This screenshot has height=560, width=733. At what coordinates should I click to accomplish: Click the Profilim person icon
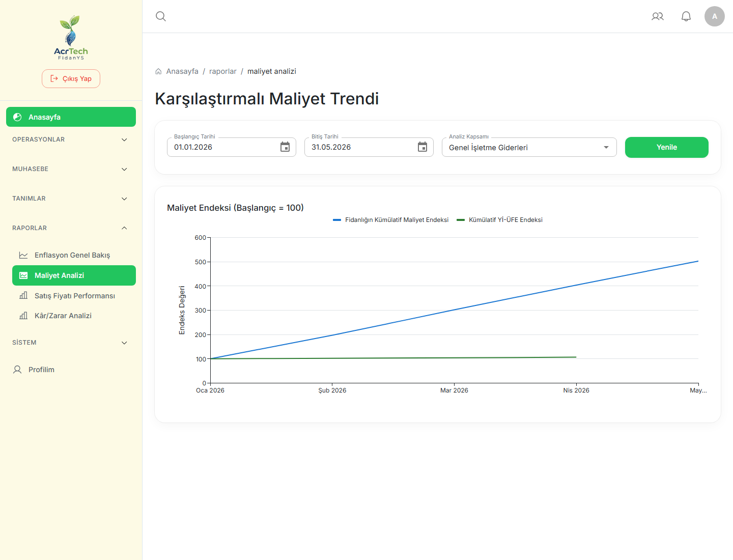[17, 370]
